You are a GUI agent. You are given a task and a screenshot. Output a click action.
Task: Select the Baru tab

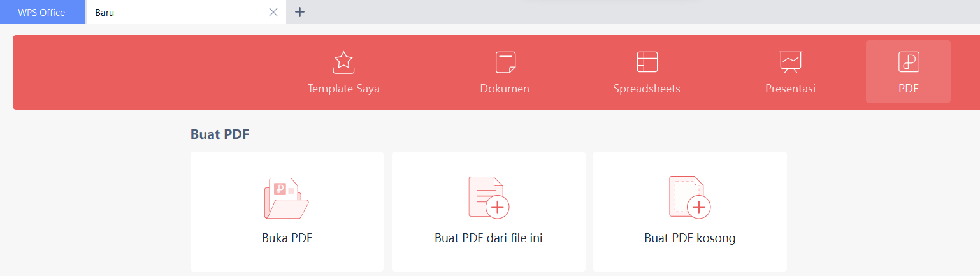186,12
